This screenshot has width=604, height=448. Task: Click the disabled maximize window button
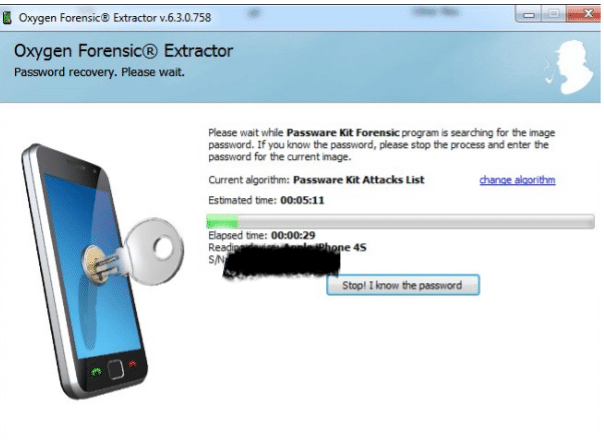[554, 14]
